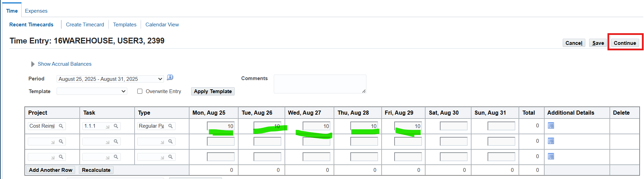Open Project search in second row

click(61, 141)
